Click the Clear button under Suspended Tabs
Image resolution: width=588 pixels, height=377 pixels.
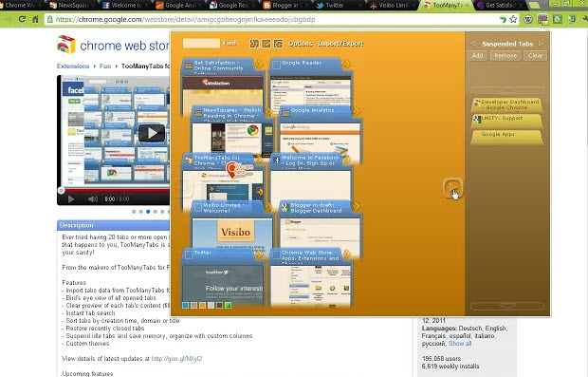tap(535, 56)
